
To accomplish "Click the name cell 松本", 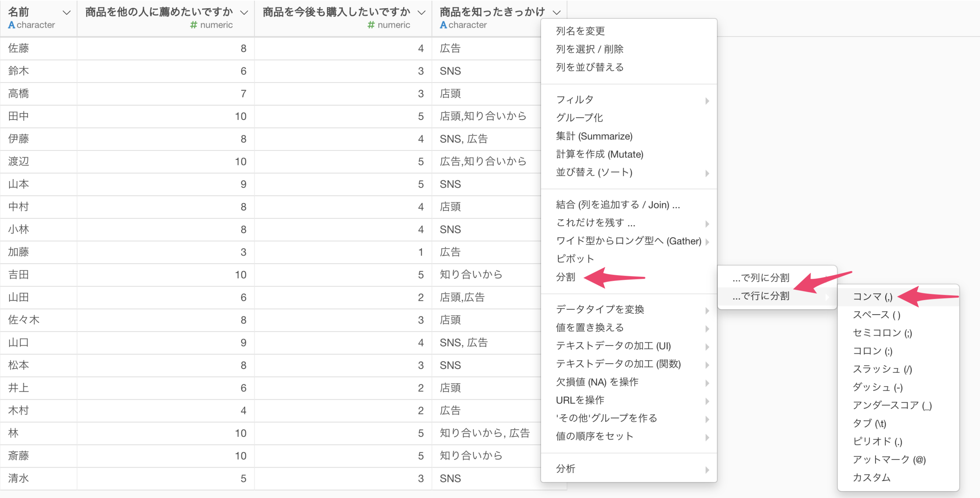I will [x=38, y=365].
